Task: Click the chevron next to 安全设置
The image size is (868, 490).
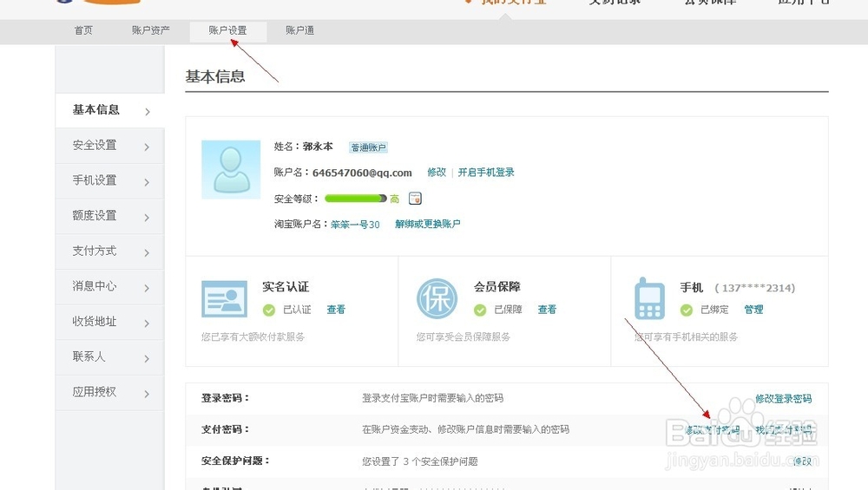Action: coord(148,147)
